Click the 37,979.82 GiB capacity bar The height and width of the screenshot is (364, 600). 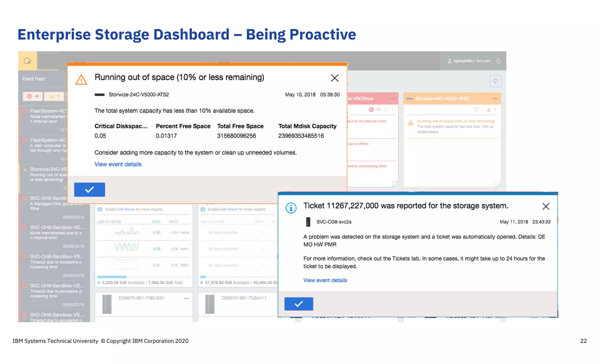[x=238, y=277]
